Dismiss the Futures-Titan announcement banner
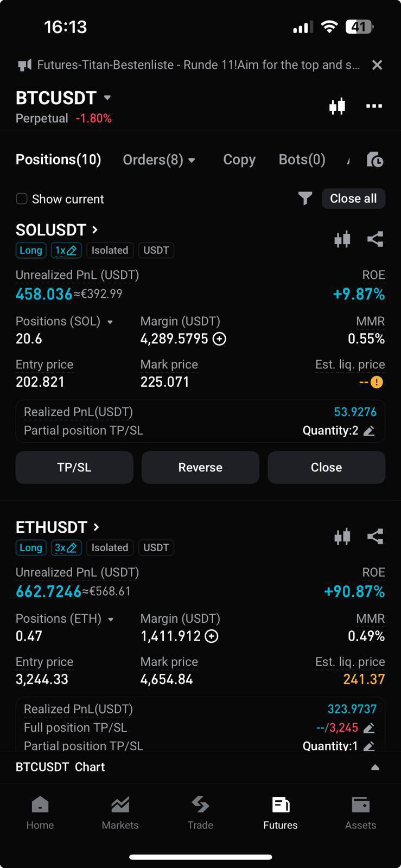Image resolution: width=401 pixels, height=868 pixels. tap(377, 65)
